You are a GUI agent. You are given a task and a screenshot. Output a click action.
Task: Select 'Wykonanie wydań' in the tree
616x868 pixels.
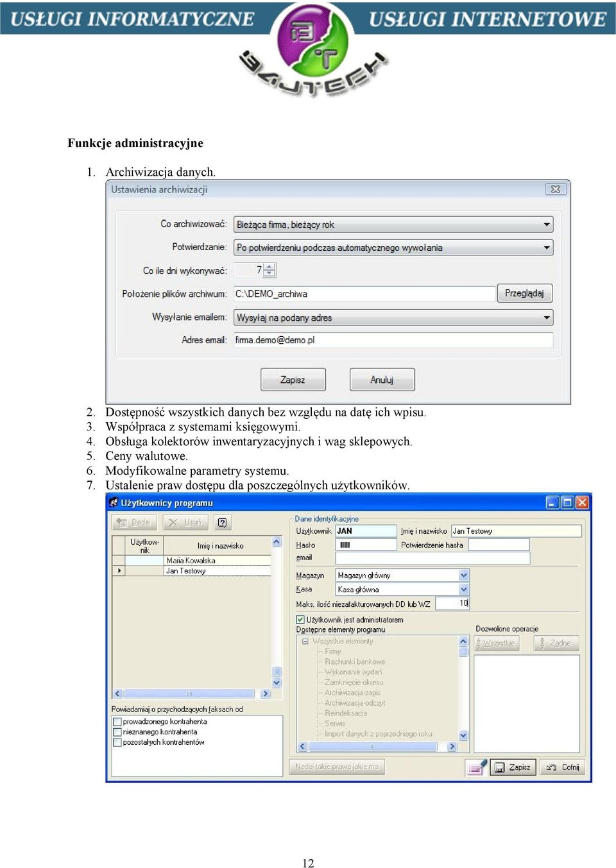[x=353, y=672]
